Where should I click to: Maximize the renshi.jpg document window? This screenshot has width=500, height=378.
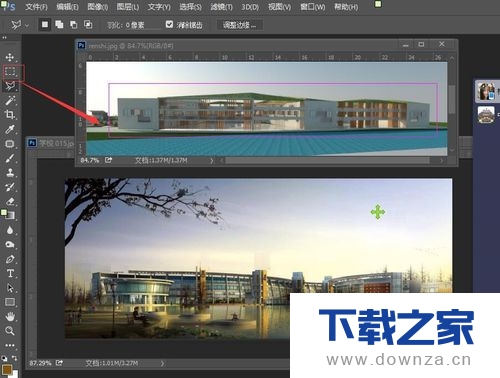[421, 44]
